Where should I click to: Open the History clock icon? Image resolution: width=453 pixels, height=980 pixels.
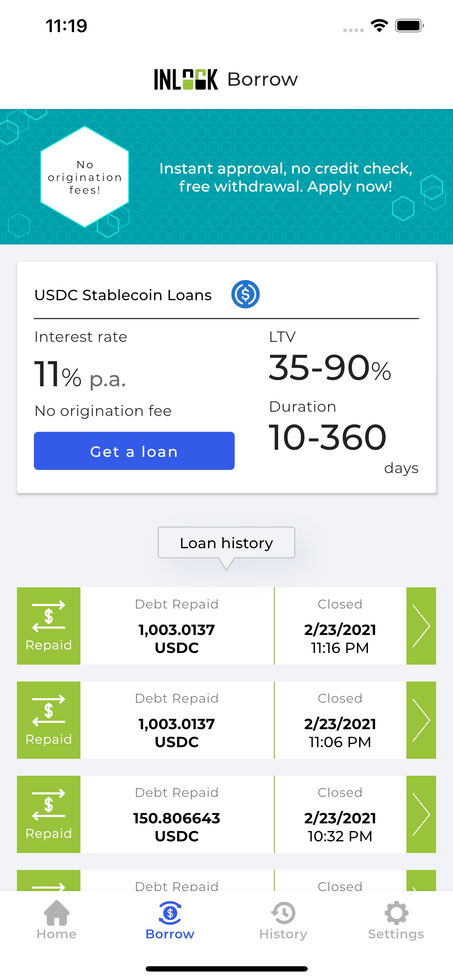(283, 913)
